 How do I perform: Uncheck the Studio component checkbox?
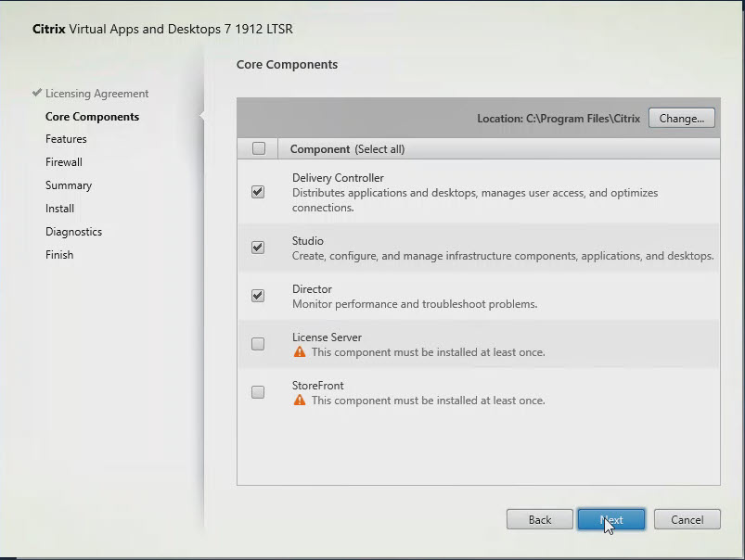(258, 248)
